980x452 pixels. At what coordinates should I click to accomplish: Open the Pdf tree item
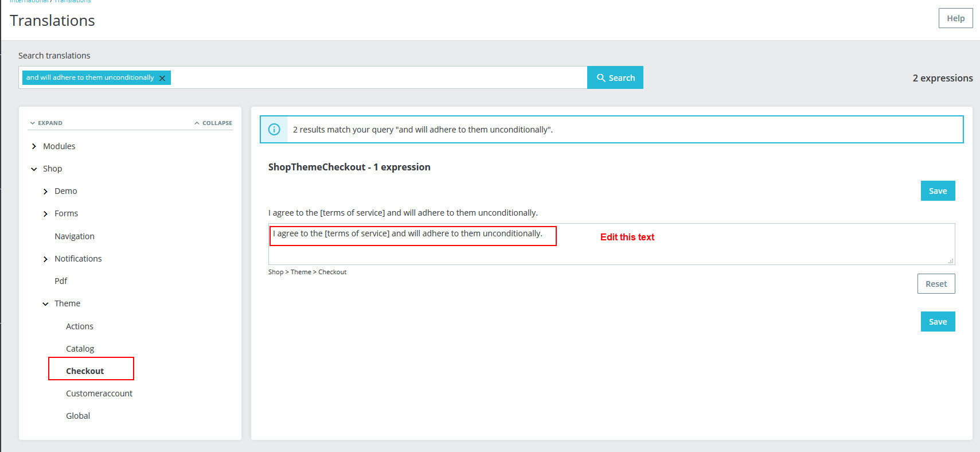tap(61, 281)
